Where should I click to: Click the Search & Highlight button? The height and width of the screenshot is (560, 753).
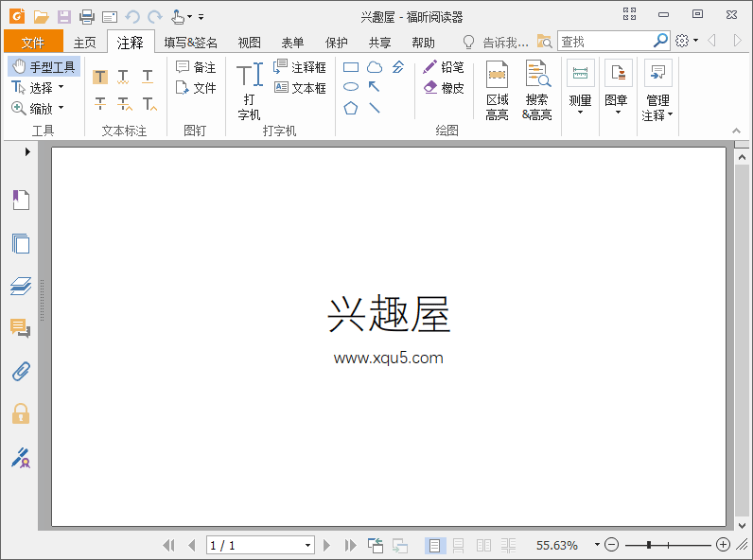click(x=537, y=90)
